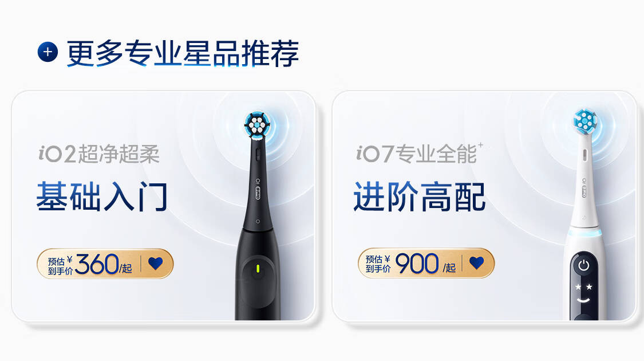Click the iO2超净超柔 product title
This screenshot has height=361, width=644.
pyautogui.click(x=99, y=154)
